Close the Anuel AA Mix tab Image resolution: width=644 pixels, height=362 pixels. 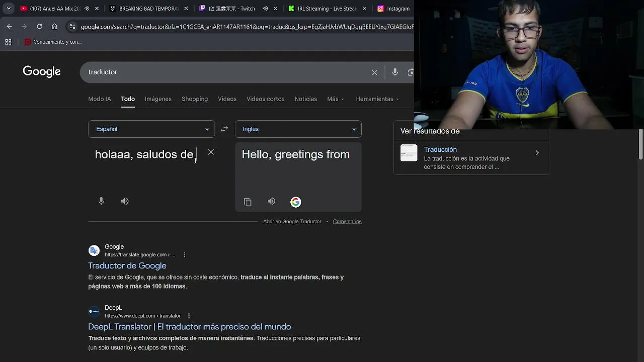point(97,9)
